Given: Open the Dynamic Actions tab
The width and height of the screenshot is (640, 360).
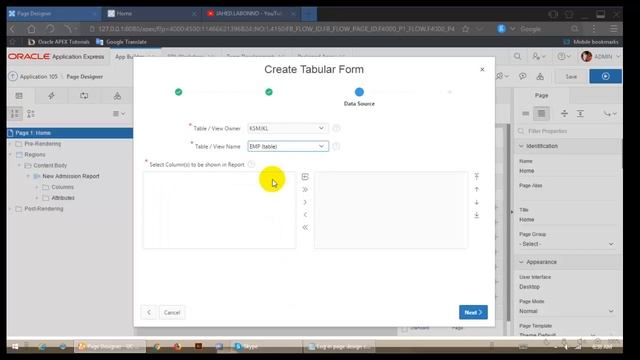Looking at the screenshot, I should [x=51, y=96].
